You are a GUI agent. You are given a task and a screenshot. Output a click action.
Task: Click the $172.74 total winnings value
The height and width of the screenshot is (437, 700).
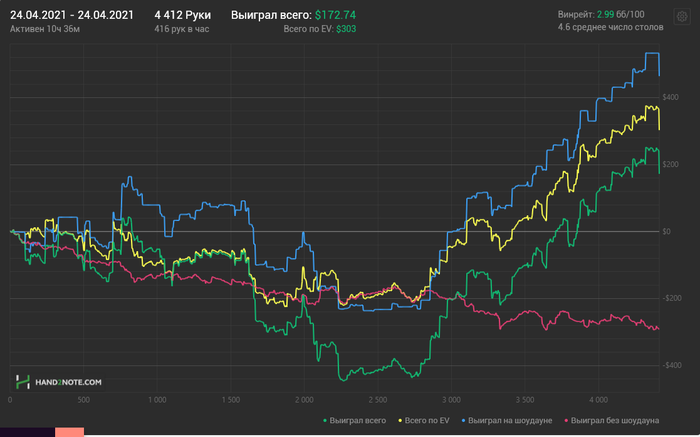click(x=335, y=15)
